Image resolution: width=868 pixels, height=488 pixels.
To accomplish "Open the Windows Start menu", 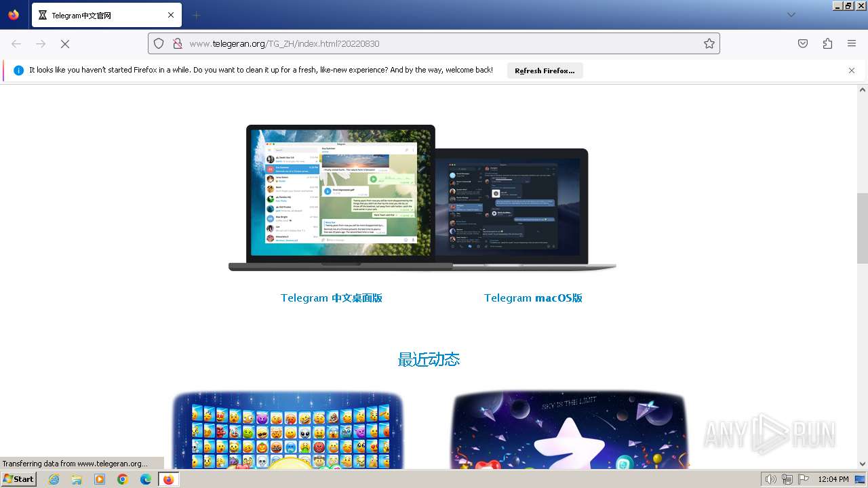I will [19, 479].
